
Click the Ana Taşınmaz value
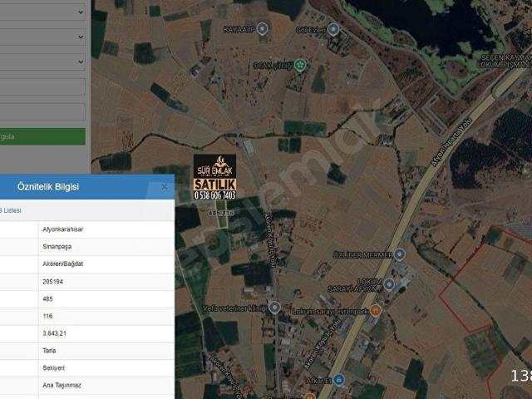tap(62, 386)
